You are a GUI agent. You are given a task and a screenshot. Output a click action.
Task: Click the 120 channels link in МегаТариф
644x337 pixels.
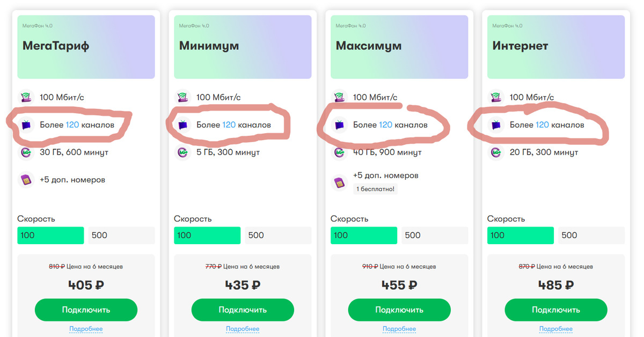pos(72,125)
